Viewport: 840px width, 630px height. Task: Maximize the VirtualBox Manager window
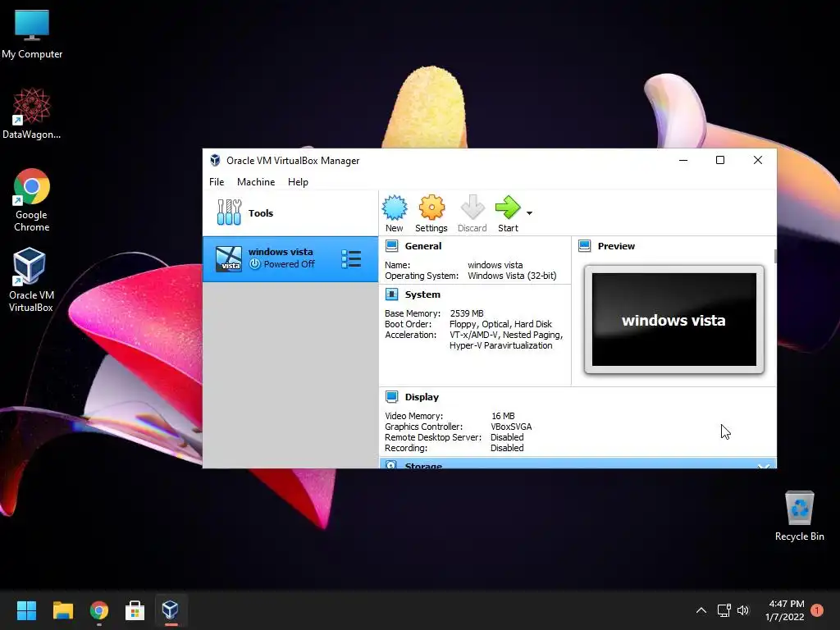720,160
